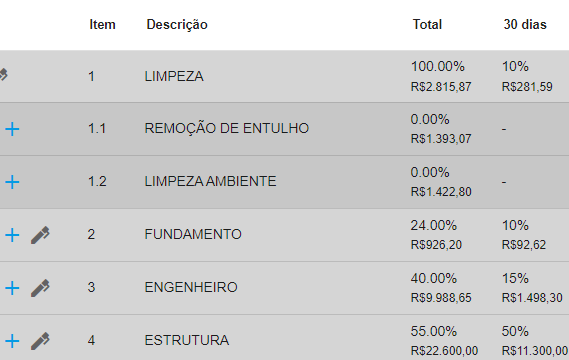569x360 pixels.
Task: Click the pencil edit icon for ESTRUTURA
Action: pyautogui.click(x=40, y=341)
